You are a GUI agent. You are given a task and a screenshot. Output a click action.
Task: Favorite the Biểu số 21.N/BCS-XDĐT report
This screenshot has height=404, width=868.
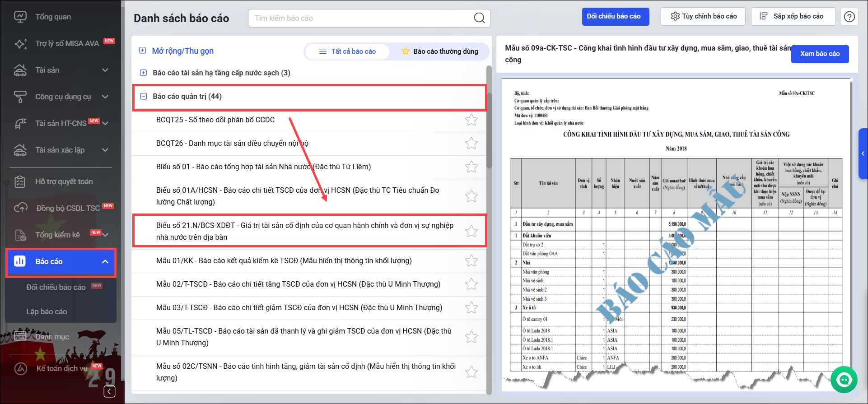point(471,231)
